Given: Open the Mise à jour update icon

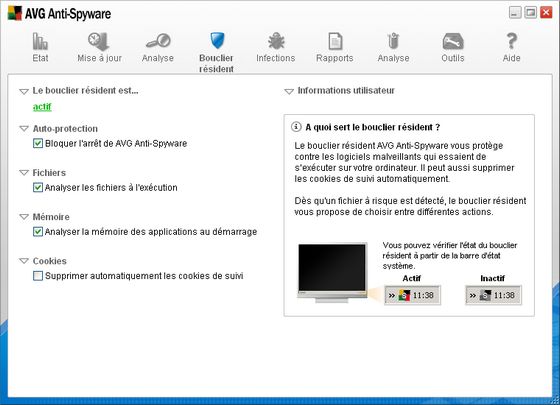Looking at the screenshot, I should tap(99, 41).
